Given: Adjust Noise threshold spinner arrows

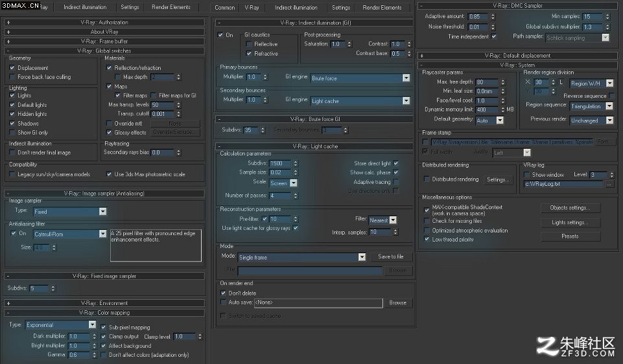Looking at the screenshot, I should pyautogui.click(x=493, y=27).
